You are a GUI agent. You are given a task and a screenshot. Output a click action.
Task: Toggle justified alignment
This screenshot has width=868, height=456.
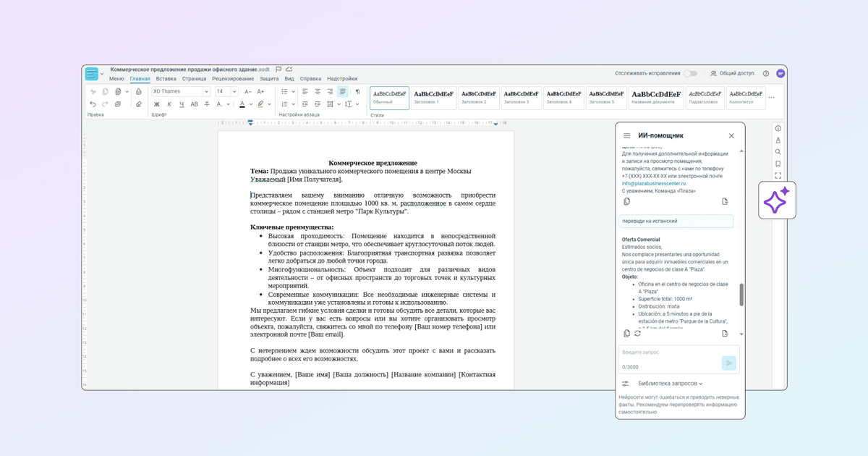[x=343, y=92]
